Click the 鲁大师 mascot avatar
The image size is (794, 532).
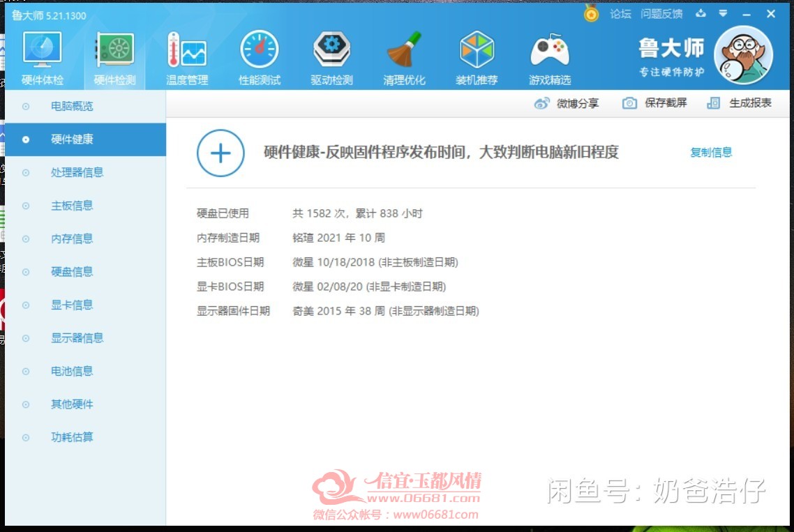(743, 55)
